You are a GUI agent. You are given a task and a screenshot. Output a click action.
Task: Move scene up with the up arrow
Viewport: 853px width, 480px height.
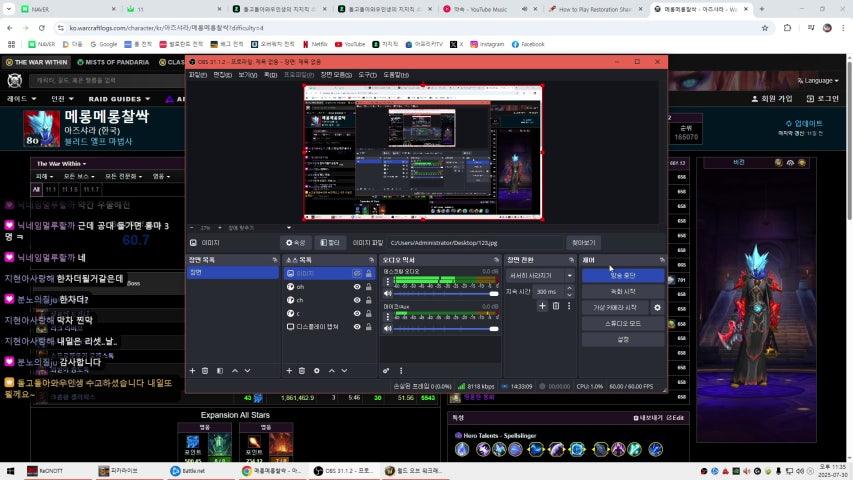[235, 371]
